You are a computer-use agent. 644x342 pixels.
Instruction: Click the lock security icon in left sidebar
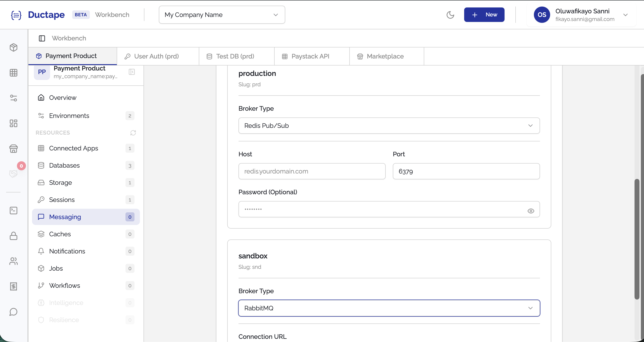[14, 236]
